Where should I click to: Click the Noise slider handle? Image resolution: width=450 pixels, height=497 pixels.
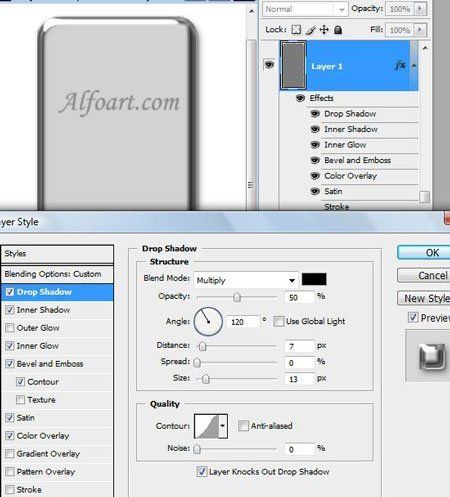click(x=197, y=449)
